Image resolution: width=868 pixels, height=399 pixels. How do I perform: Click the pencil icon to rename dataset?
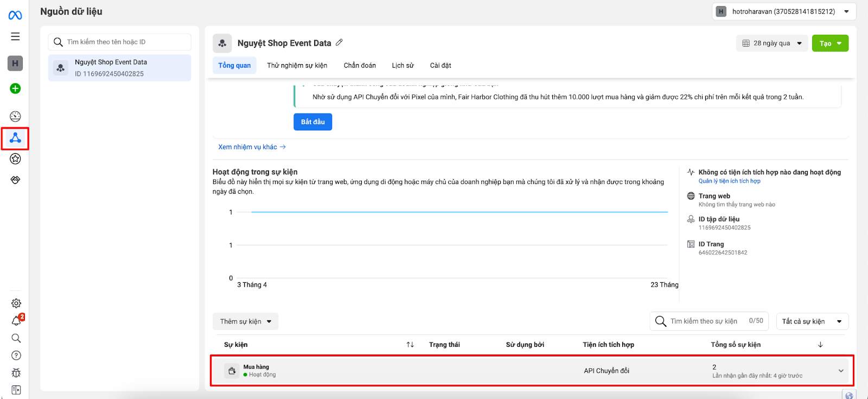tap(340, 42)
